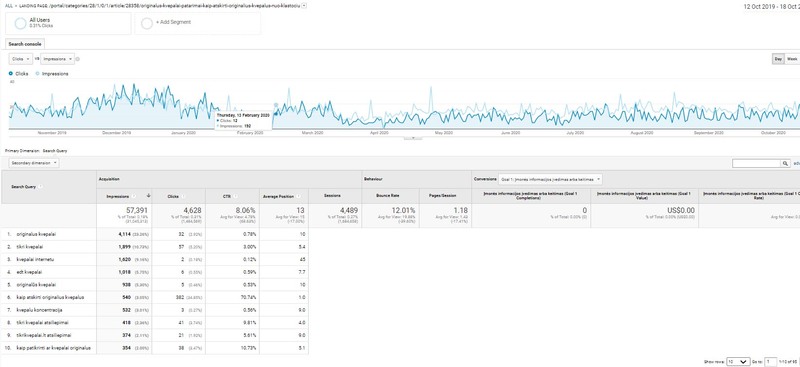800x367 pixels.
Task: Click the sort arrow in Impressions header
Action: [x=148, y=196]
